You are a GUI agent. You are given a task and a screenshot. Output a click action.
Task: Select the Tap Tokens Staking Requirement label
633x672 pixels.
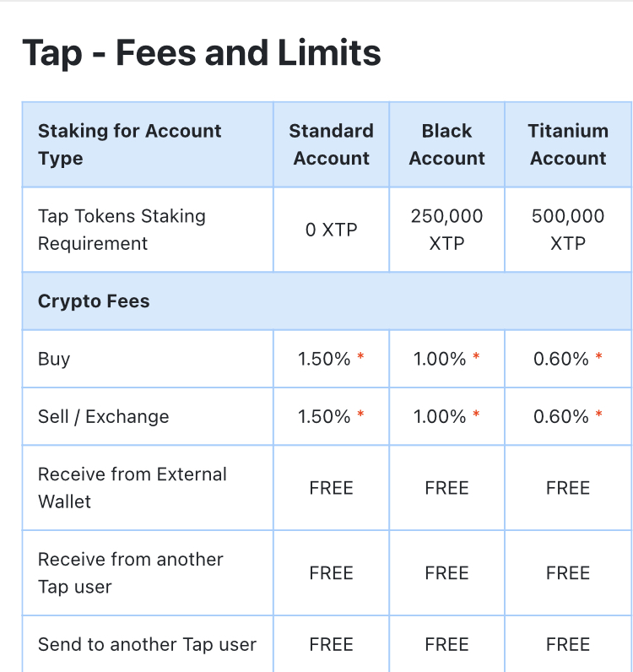coord(122,230)
